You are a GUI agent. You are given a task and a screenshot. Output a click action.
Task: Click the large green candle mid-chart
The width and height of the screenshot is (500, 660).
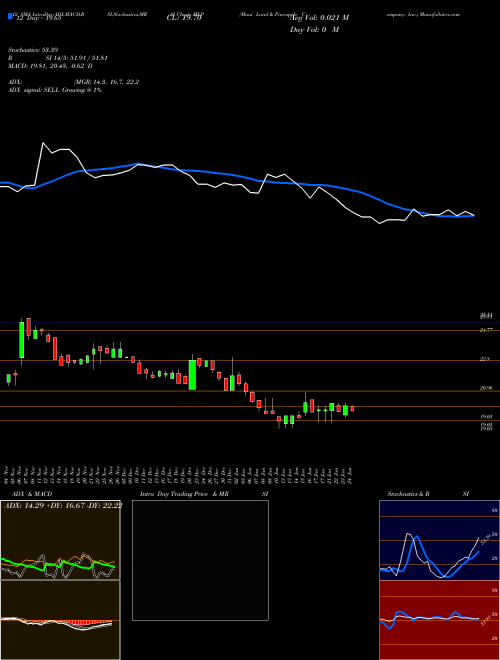[x=192, y=375]
